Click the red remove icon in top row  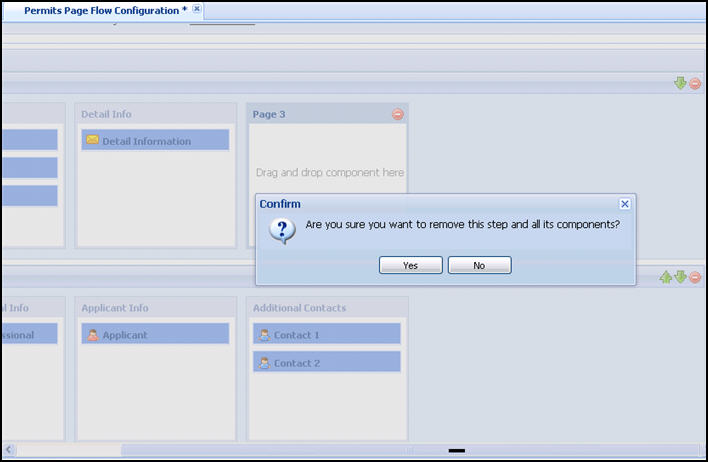point(694,84)
